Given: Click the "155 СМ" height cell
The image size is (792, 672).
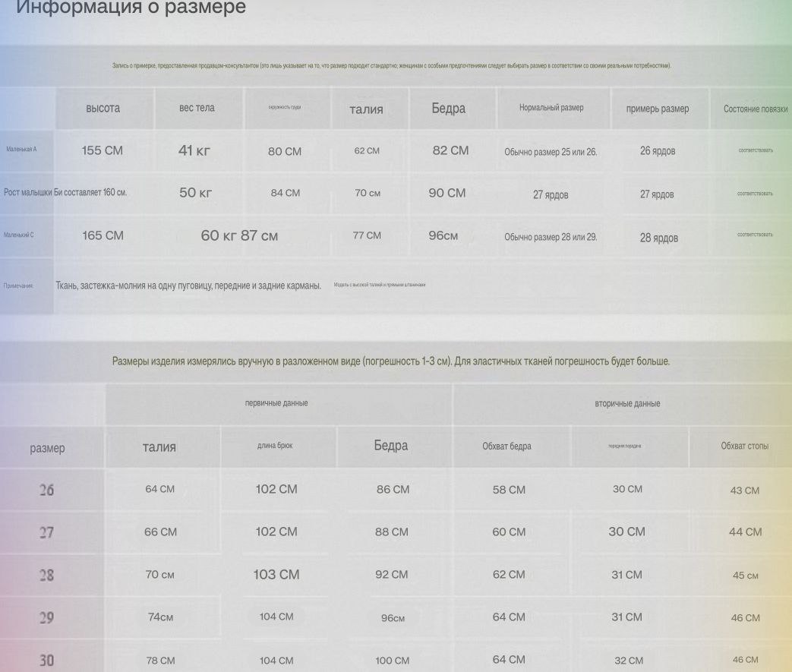Looking at the screenshot, I should click(102, 150).
